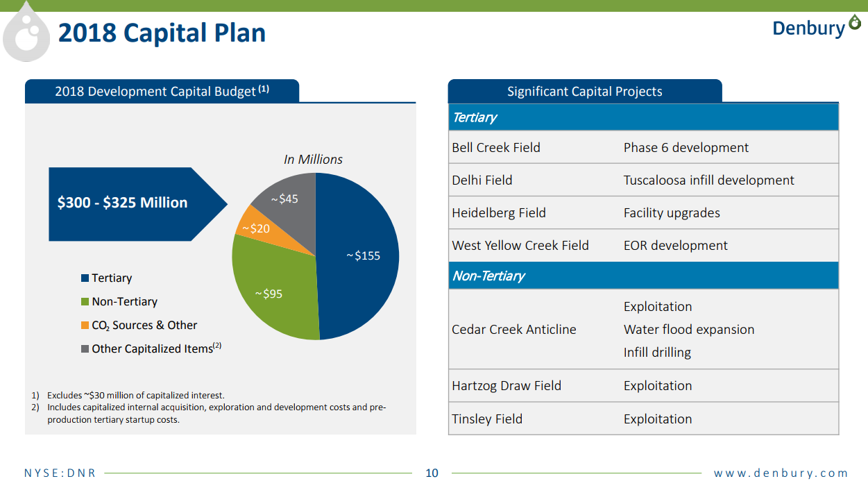
Task: Click the 2018 Capital Plan title
Action: 162,33
